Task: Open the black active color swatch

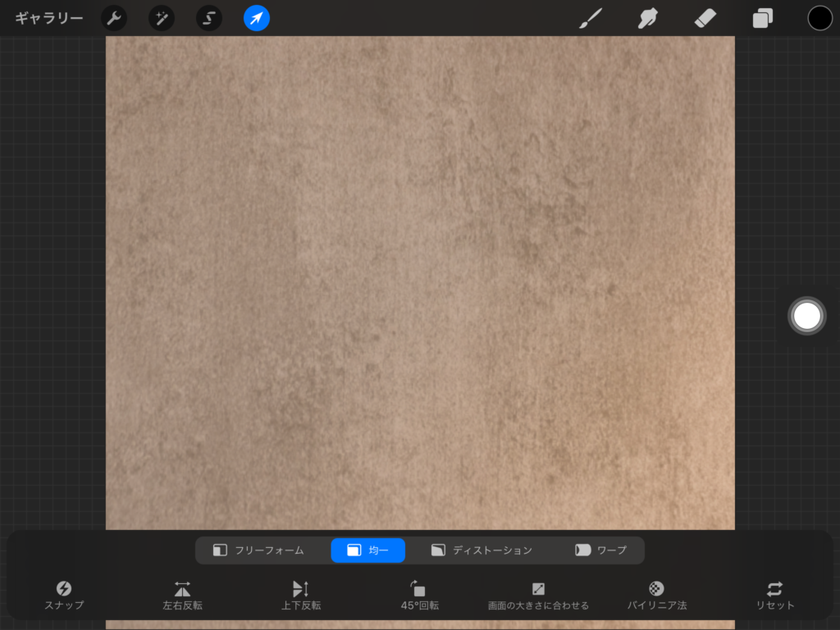Action: point(819,18)
